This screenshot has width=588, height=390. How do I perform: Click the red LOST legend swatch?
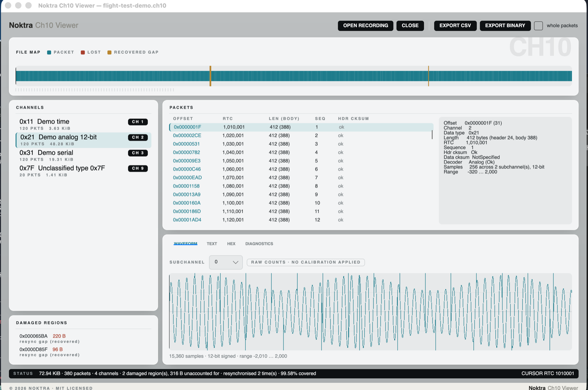(x=83, y=52)
